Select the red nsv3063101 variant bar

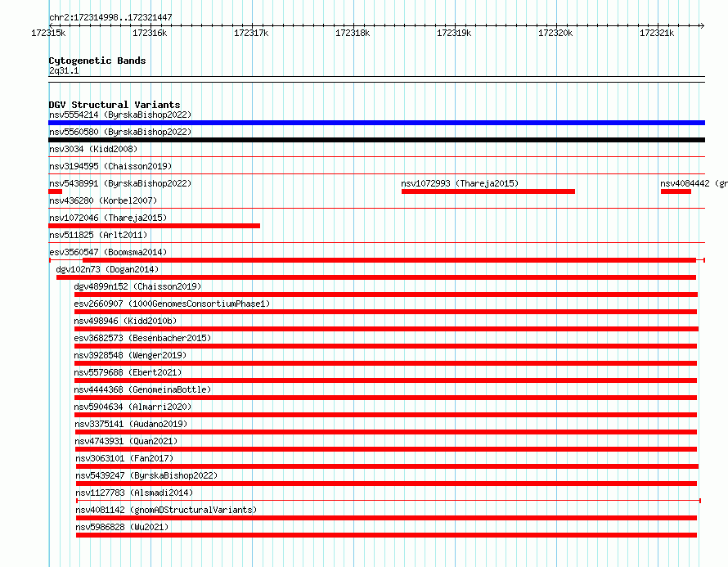click(387, 466)
